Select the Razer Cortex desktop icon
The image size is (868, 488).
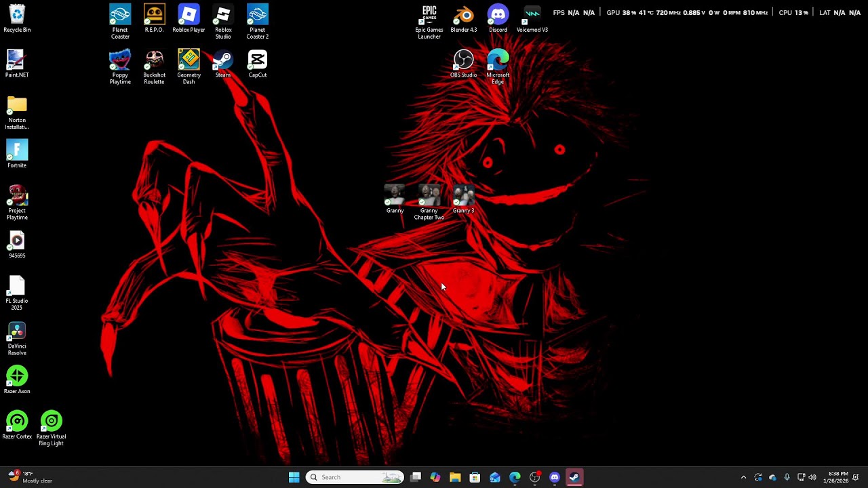coord(17,426)
